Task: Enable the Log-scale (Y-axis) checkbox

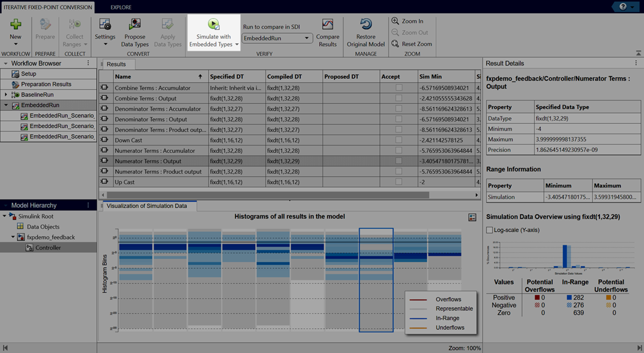Action: [x=490, y=230]
